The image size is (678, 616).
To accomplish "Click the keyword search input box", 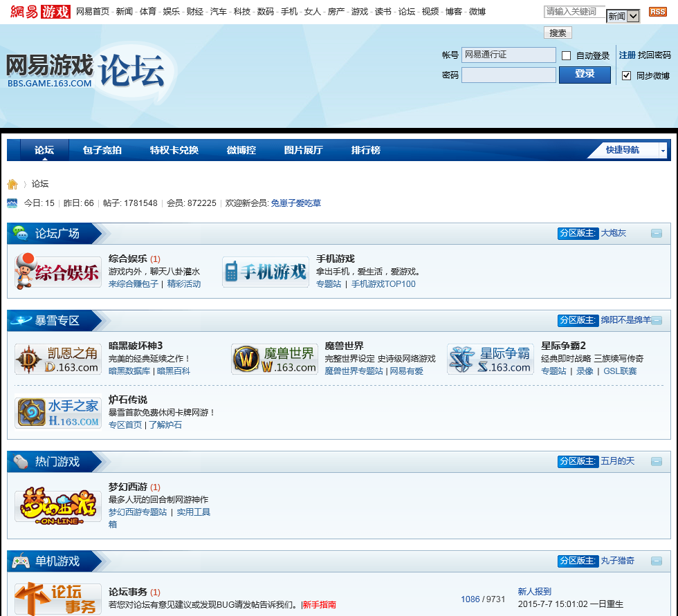I will pos(574,12).
